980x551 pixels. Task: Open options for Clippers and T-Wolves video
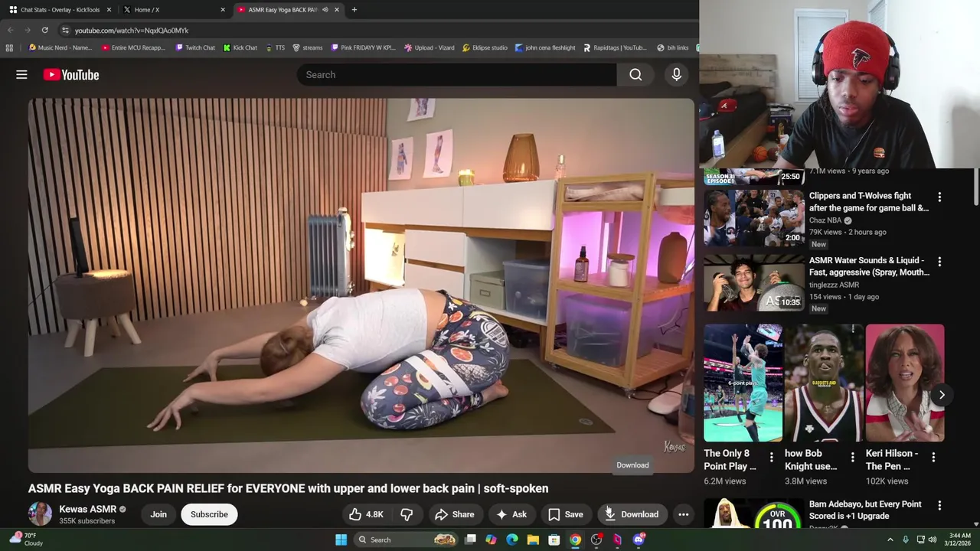(x=939, y=197)
